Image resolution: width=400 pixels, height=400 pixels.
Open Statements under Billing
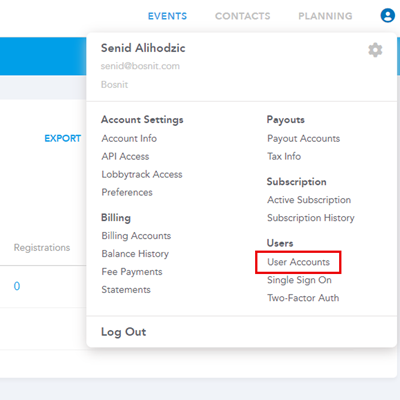click(126, 290)
